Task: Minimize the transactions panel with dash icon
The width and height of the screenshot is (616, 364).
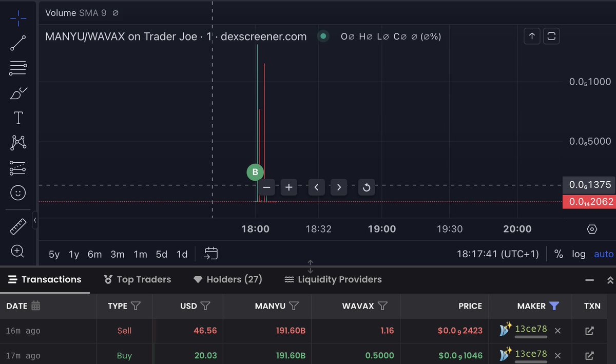Action: tap(589, 280)
